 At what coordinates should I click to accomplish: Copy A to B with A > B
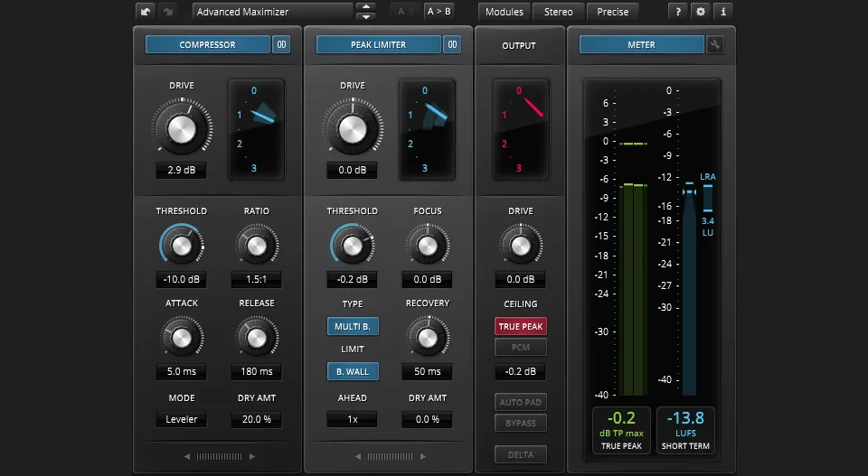(439, 12)
